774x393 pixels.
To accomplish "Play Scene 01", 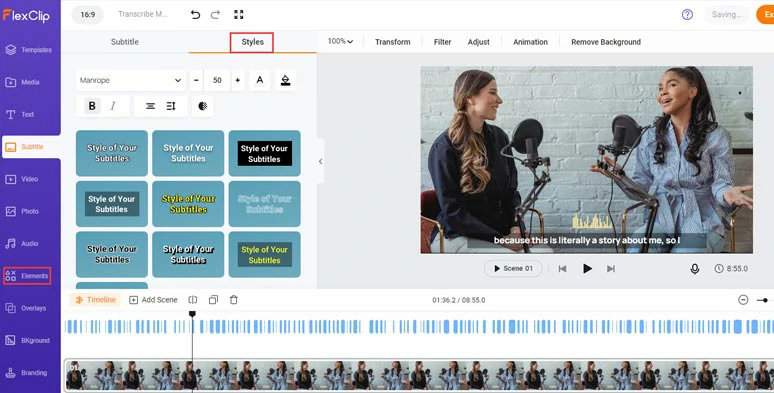I will (513, 269).
